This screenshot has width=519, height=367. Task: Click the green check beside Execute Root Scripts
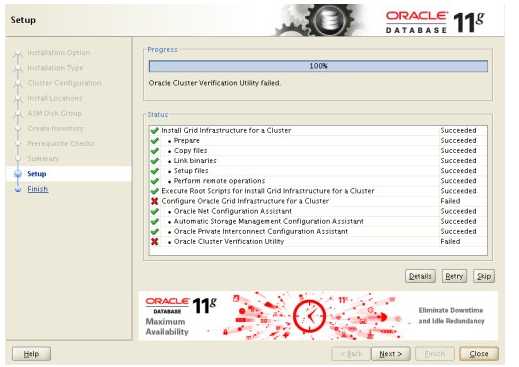click(154, 191)
